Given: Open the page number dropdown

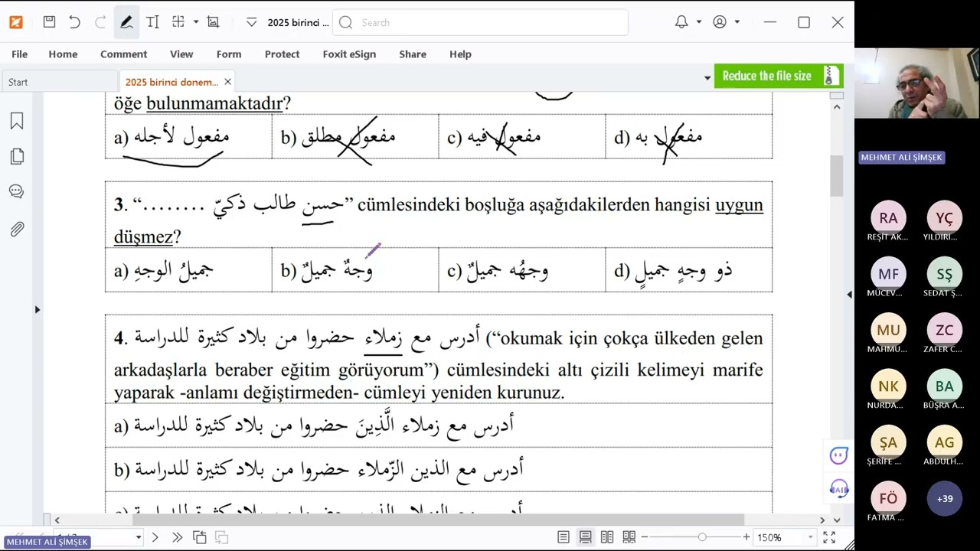Looking at the screenshot, I should point(139,537).
